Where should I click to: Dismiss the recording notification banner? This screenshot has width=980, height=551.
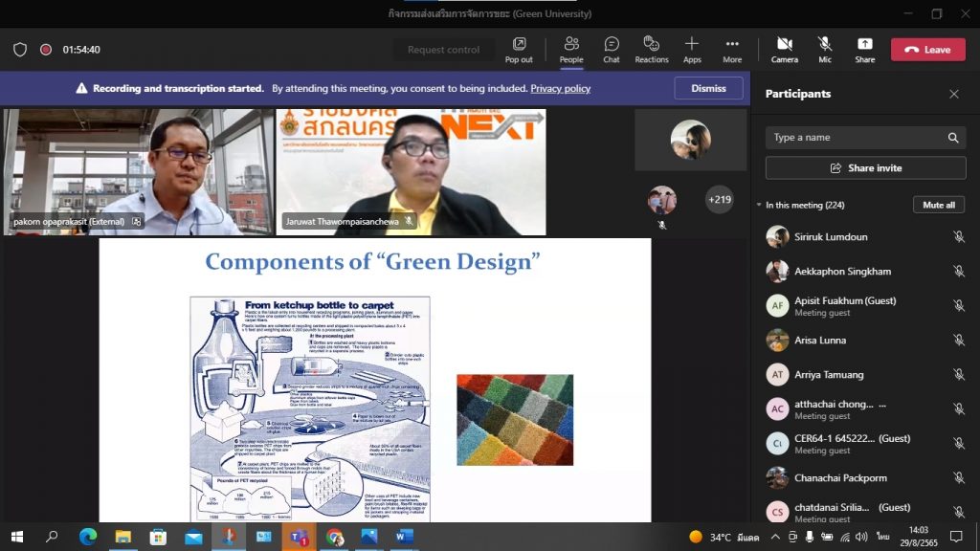(x=708, y=88)
